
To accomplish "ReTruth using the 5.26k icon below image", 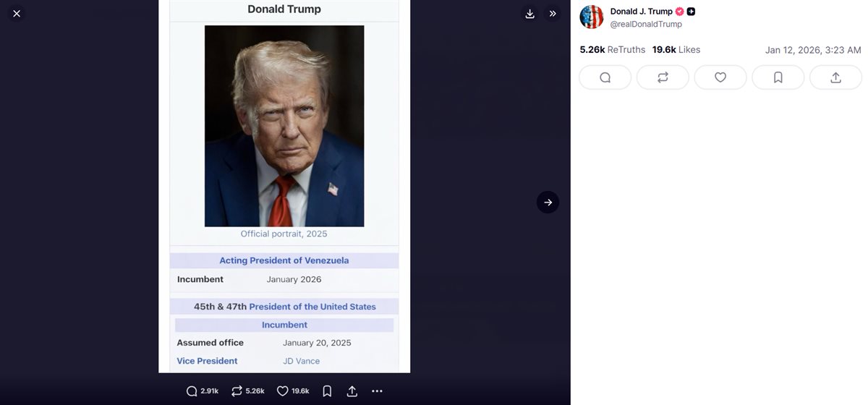I will 237,391.
